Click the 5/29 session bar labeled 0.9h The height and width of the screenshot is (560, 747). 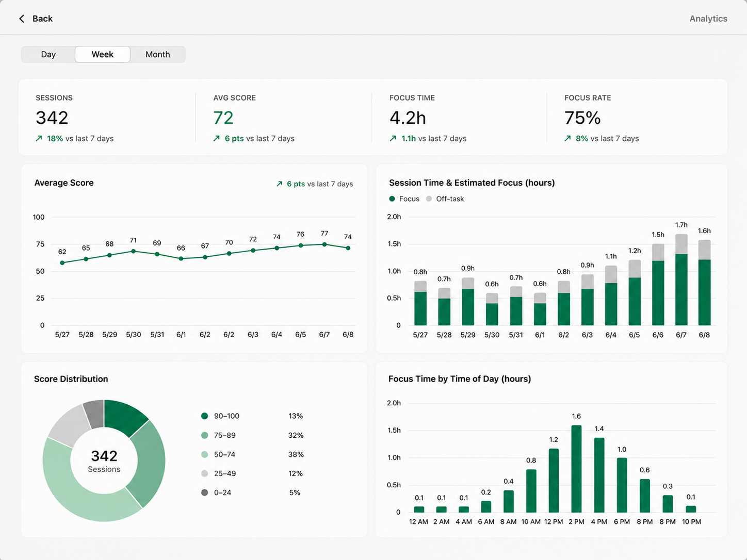tap(468, 302)
